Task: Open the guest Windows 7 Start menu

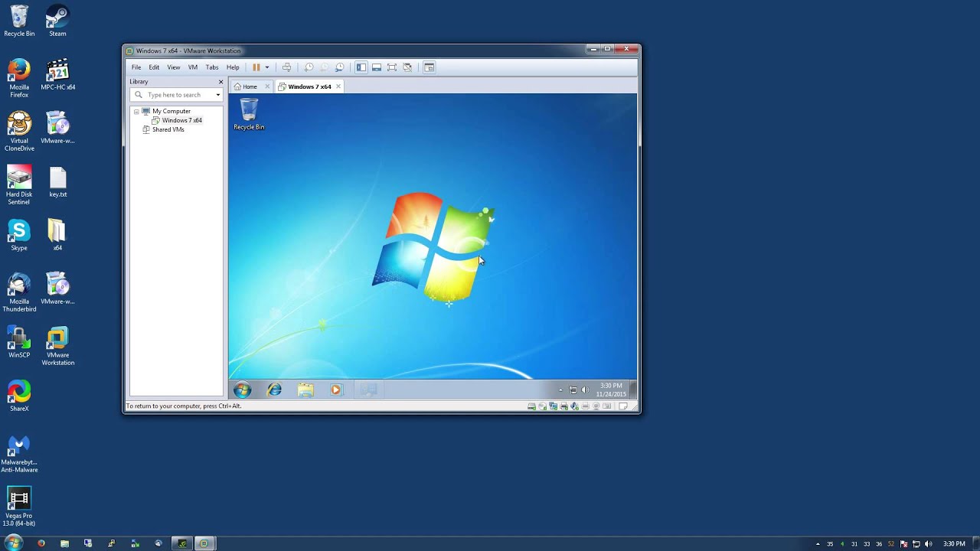Action: [x=243, y=390]
